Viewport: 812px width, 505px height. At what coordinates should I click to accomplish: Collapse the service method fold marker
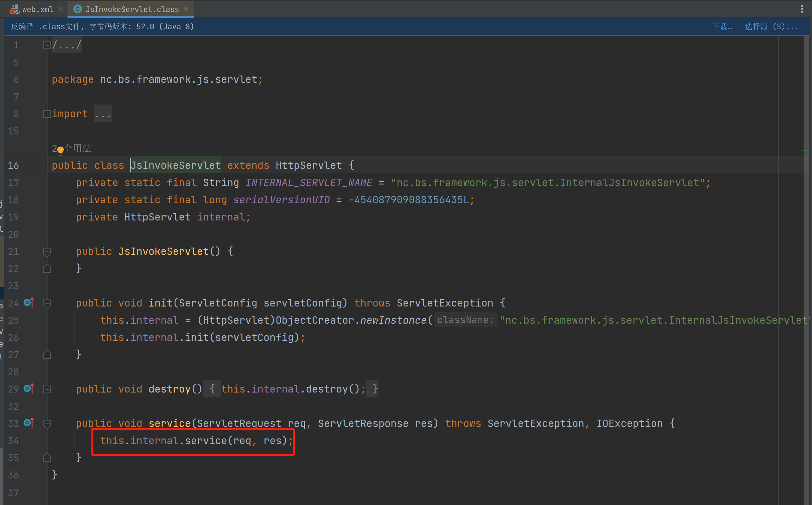(47, 423)
